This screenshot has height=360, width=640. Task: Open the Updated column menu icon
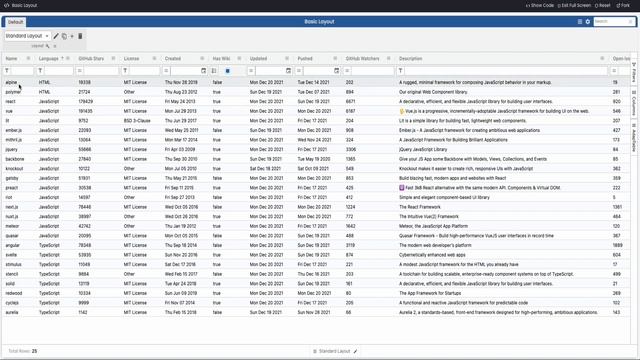(x=287, y=58)
